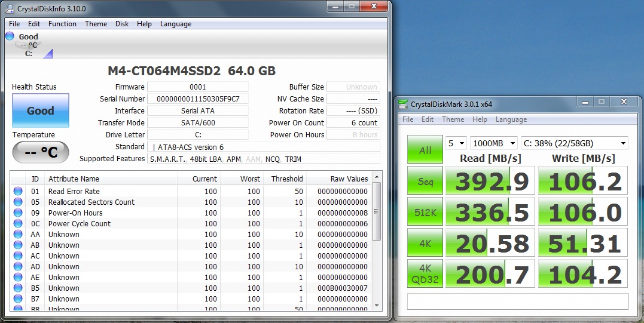Click the 4K write result 51.31
Image resolution: width=644 pixels, height=323 pixels.
tap(583, 242)
